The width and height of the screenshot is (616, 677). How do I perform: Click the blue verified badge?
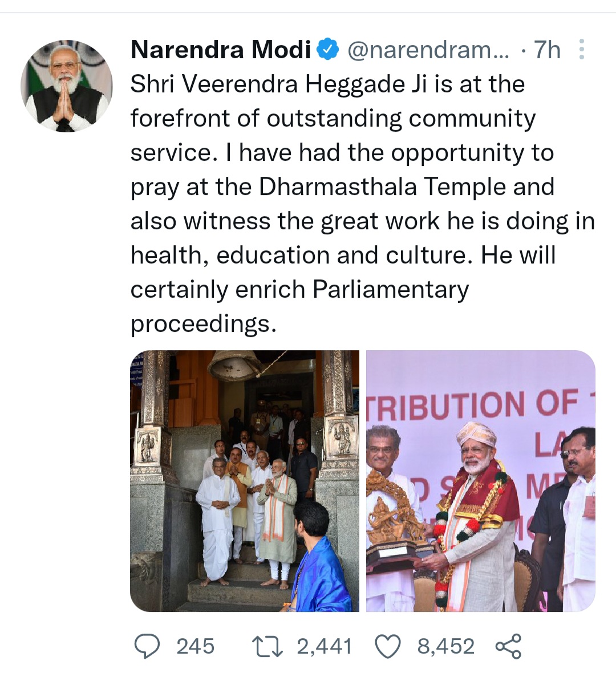pyautogui.click(x=327, y=50)
